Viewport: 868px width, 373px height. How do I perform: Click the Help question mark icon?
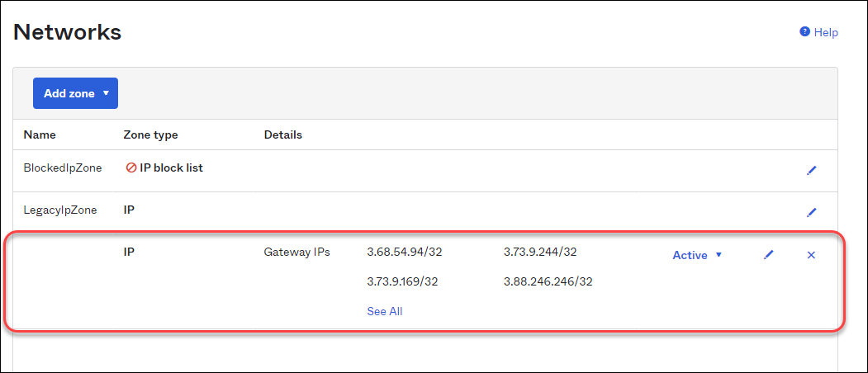click(x=804, y=32)
